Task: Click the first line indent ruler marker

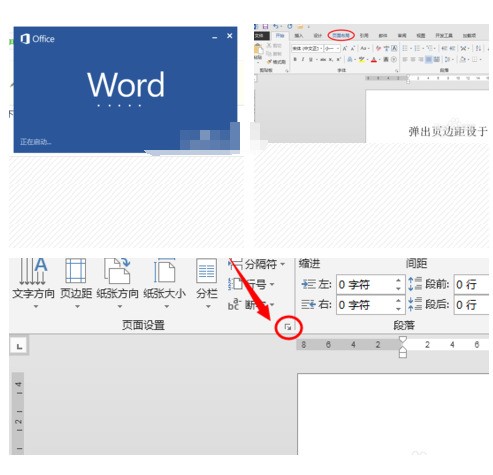Action: tap(403, 340)
